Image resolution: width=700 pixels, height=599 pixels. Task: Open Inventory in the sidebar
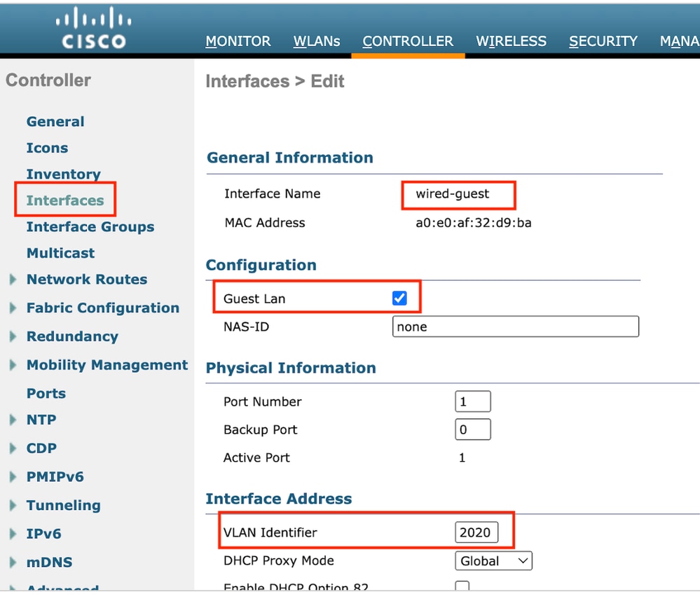coord(63,174)
